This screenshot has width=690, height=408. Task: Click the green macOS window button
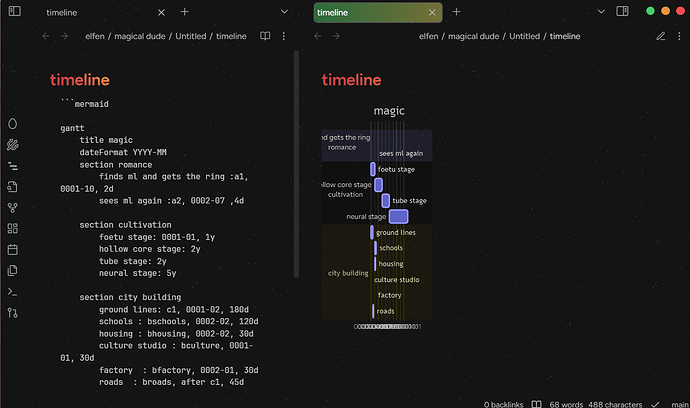pyautogui.click(x=650, y=11)
